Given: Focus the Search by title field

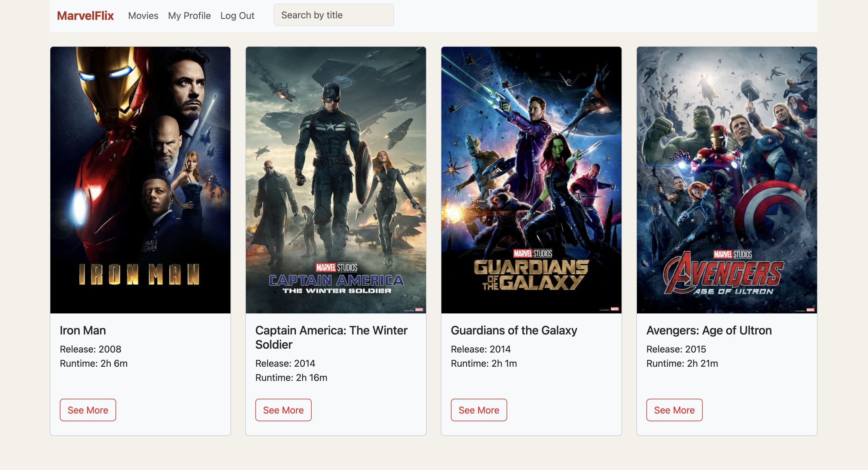Looking at the screenshot, I should pos(333,15).
